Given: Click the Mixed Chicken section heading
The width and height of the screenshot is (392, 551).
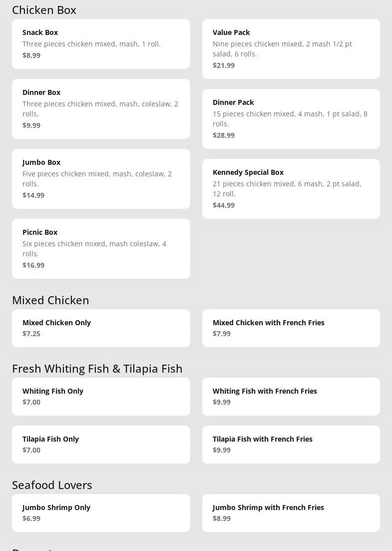Looking at the screenshot, I should pos(50,300).
